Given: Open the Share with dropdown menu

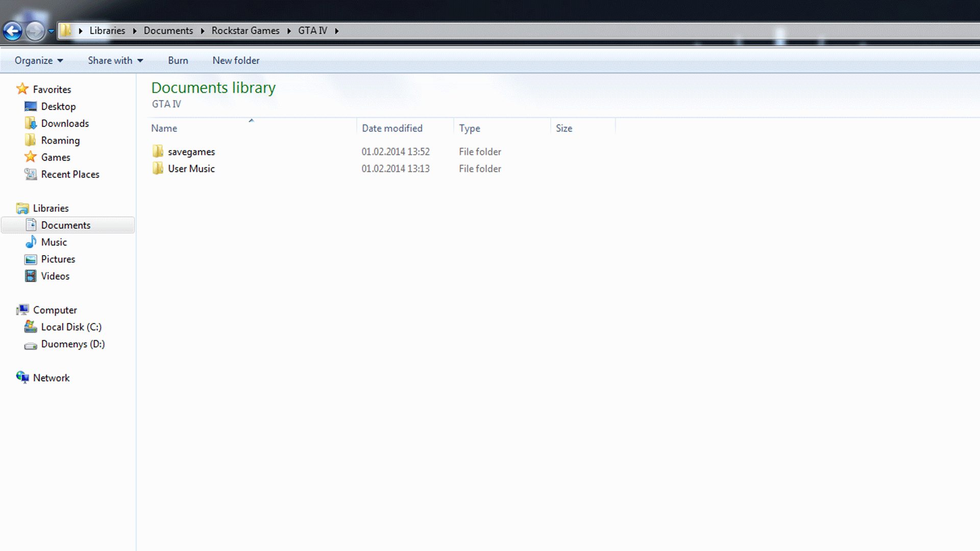Looking at the screenshot, I should pos(115,60).
